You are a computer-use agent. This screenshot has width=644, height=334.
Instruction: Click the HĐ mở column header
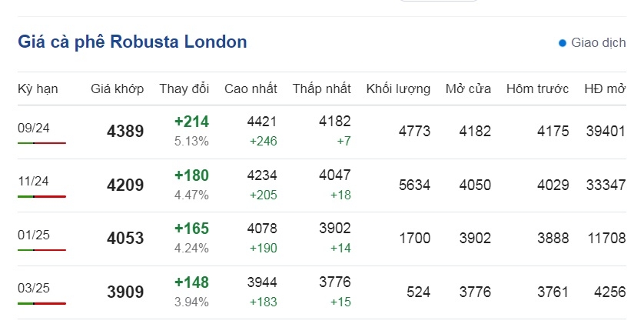(x=605, y=89)
